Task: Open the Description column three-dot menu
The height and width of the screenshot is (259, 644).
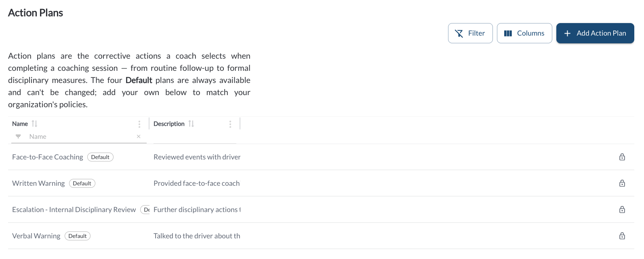Action: pyautogui.click(x=230, y=124)
